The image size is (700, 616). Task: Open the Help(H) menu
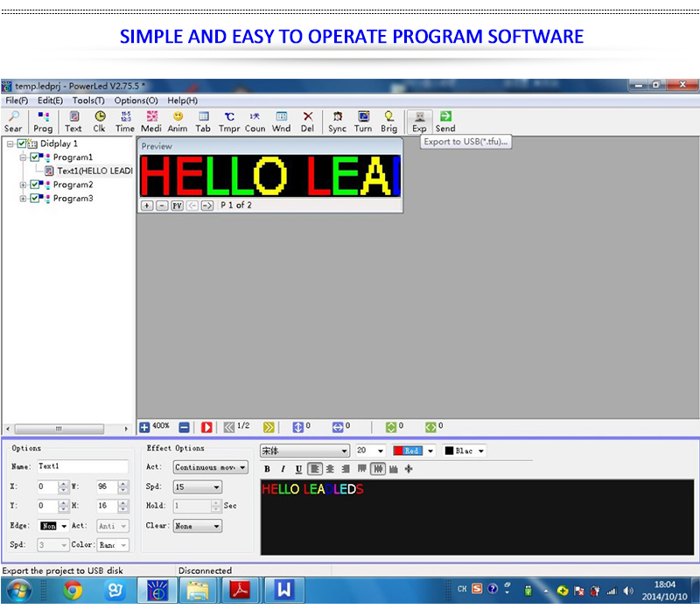coord(183,101)
